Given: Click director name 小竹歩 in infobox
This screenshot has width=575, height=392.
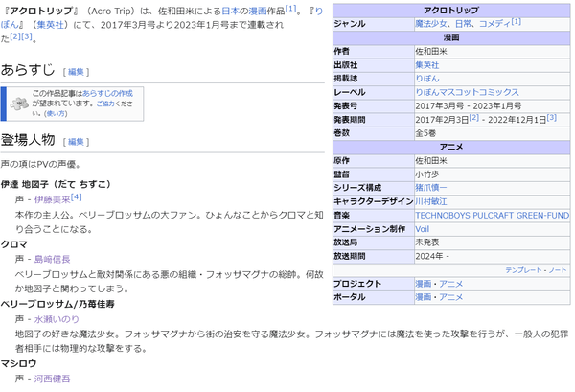Looking at the screenshot, I should tap(426, 174).
